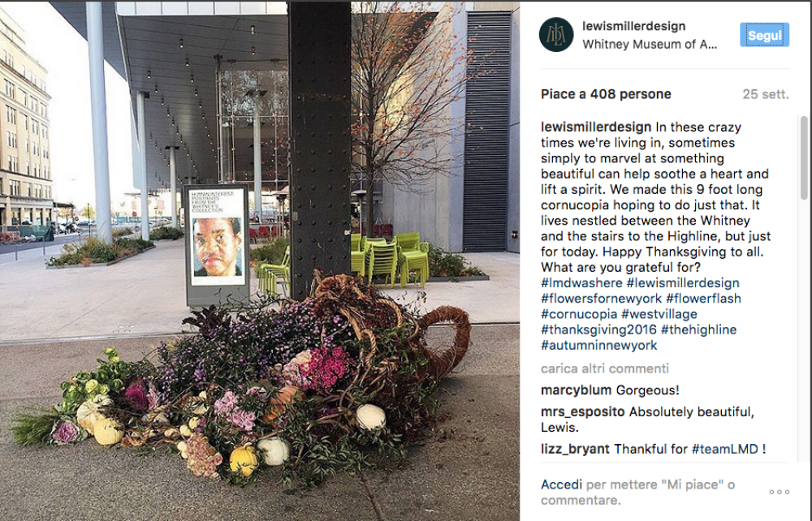This screenshot has height=521, width=812.
Task: Open the #teamLMD hashtag in comment
Action: [725, 449]
